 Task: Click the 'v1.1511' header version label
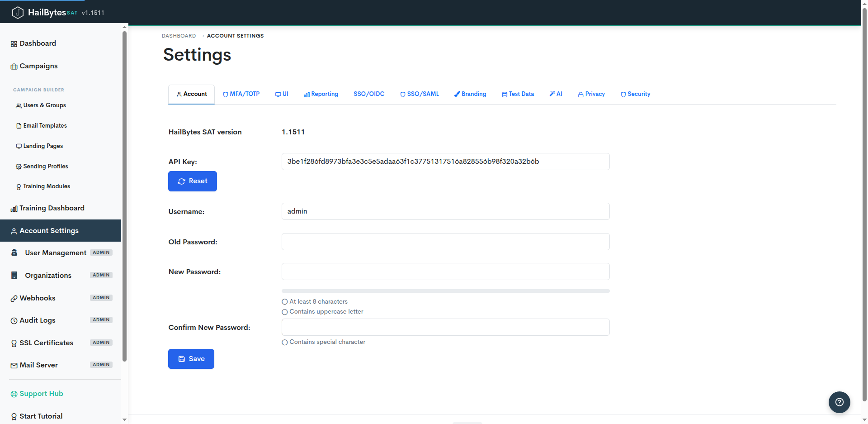(x=93, y=13)
